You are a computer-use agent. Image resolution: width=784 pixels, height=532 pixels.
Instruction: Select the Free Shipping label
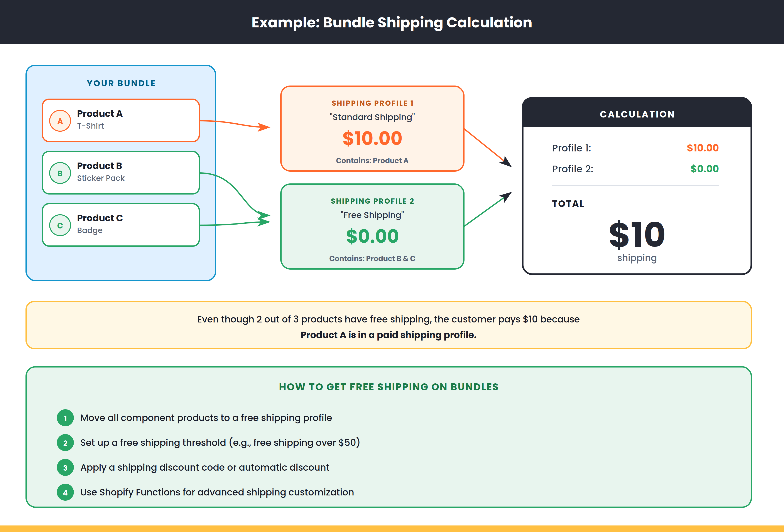372,215
